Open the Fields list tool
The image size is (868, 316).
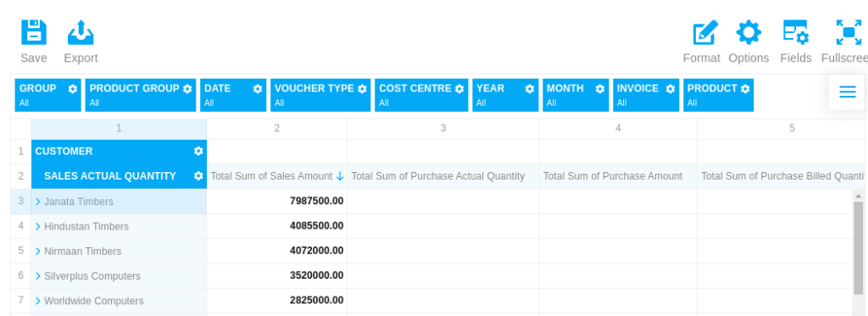pos(795,32)
